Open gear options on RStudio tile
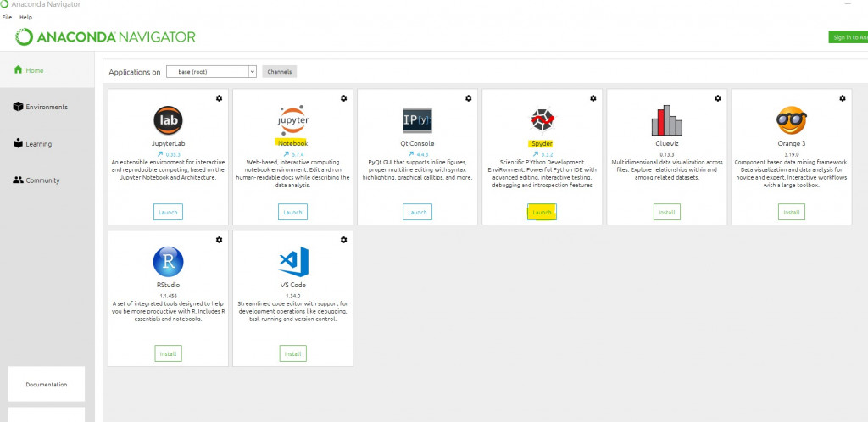The height and width of the screenshot is (422, 868). (x=220, y=240)
